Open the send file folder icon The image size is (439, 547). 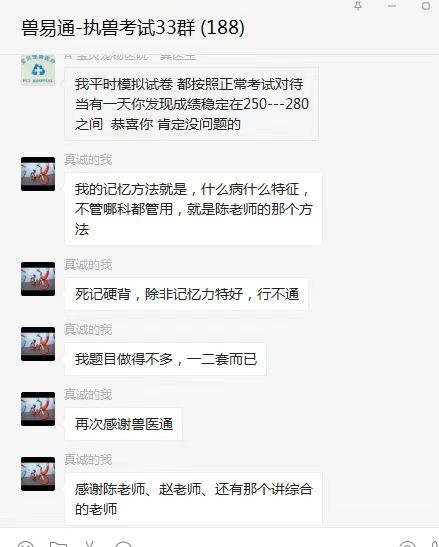click(x=58, y=544)
